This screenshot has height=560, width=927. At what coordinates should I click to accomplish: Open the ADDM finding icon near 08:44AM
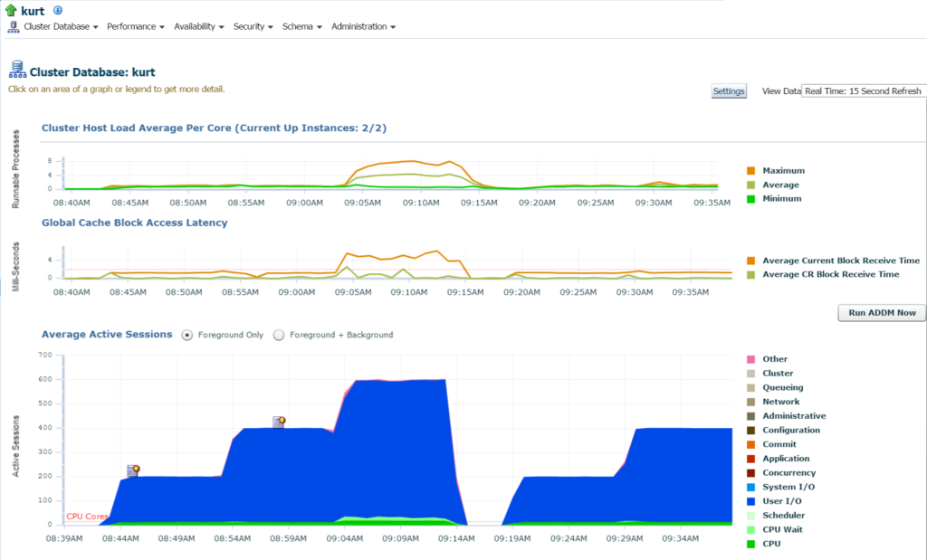click(x=133, y=470)
